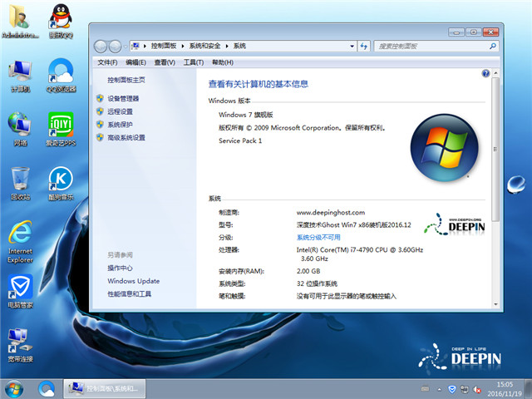
Task: Show hidden tray icons with the arrow
Action: pos(440,390)
